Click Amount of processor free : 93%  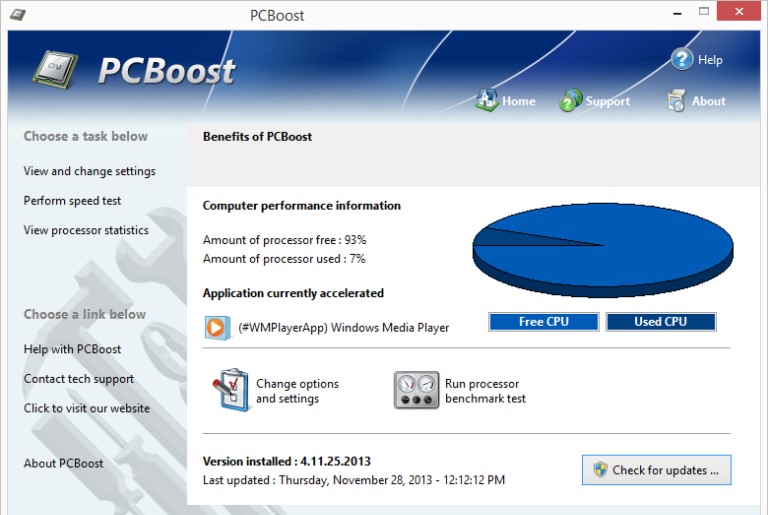point(285,240)
